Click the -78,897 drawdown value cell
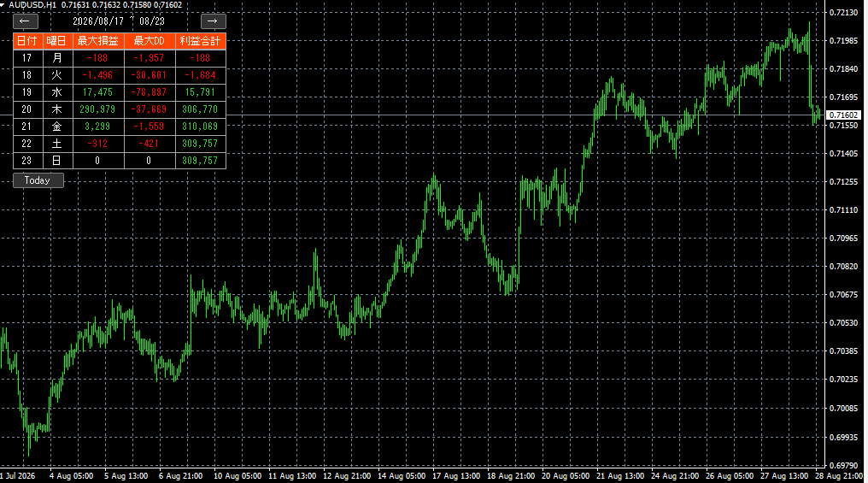868x483 pixels. tap(150, 92)
